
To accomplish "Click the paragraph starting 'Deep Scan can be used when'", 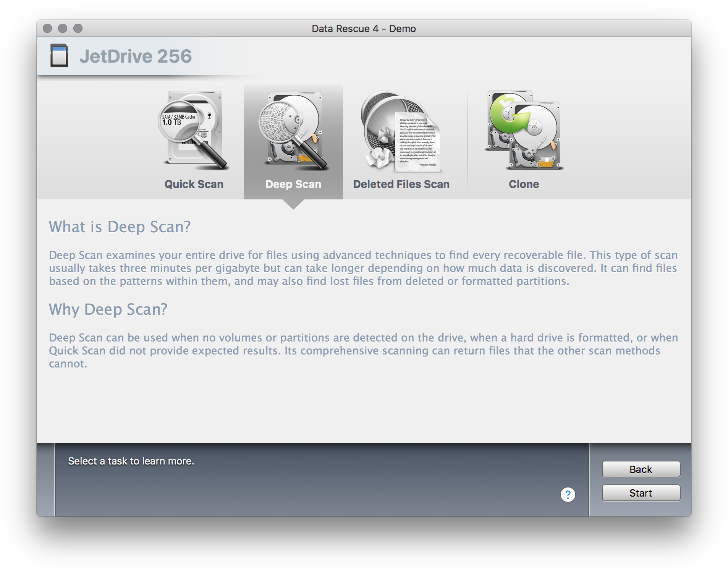I will coord(363,351).
